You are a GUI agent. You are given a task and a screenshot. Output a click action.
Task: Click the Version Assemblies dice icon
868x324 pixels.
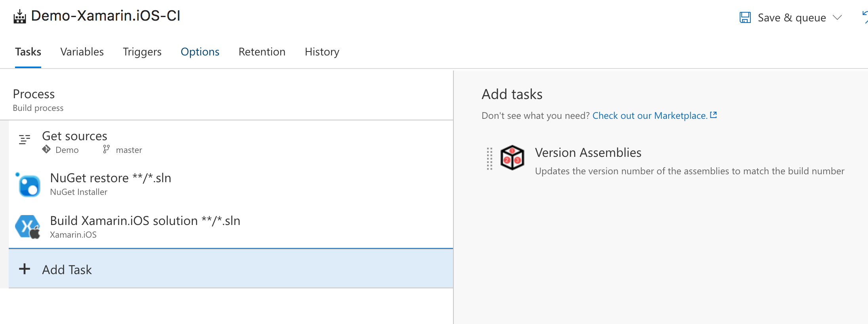512,158
